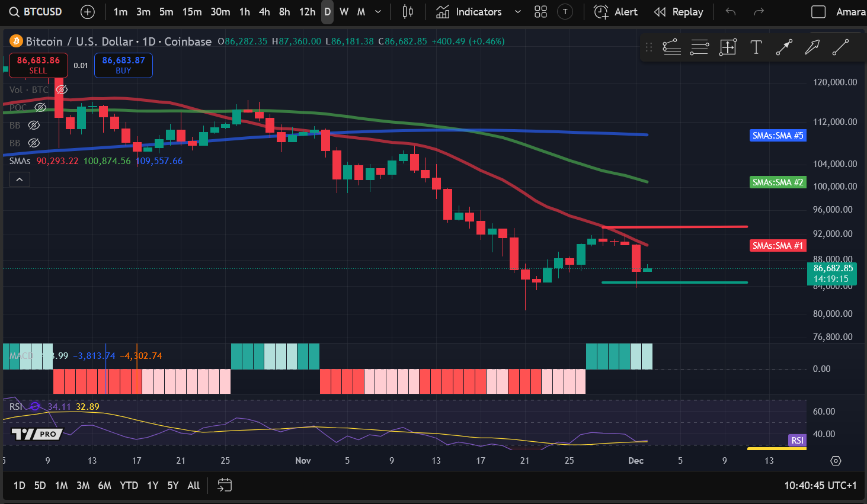Show the first BB indicator
The height and width of the screenshot is (504, 867).
[34, 125]
